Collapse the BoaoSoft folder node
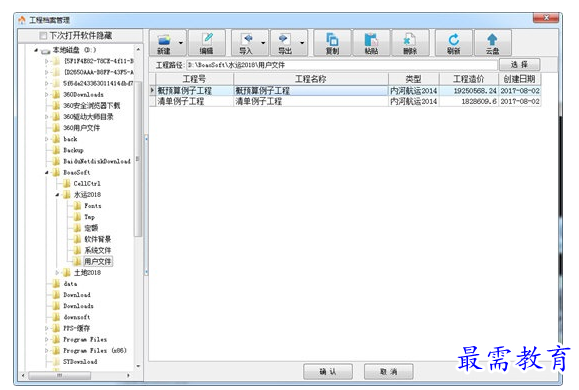This screenshot has width=579, height=390. click(x=47, y=172)
